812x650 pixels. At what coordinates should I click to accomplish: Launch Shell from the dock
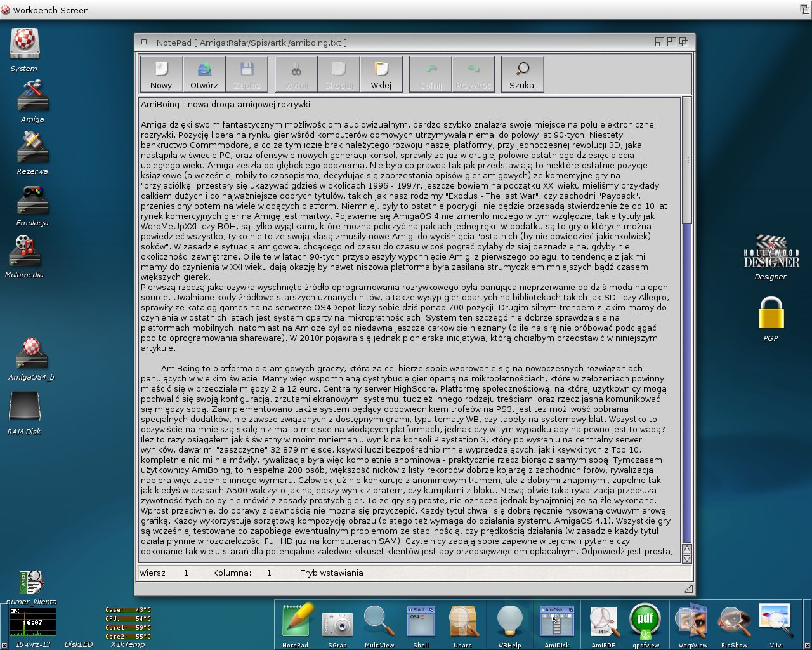pyautogui.click(x=421, y=626)
